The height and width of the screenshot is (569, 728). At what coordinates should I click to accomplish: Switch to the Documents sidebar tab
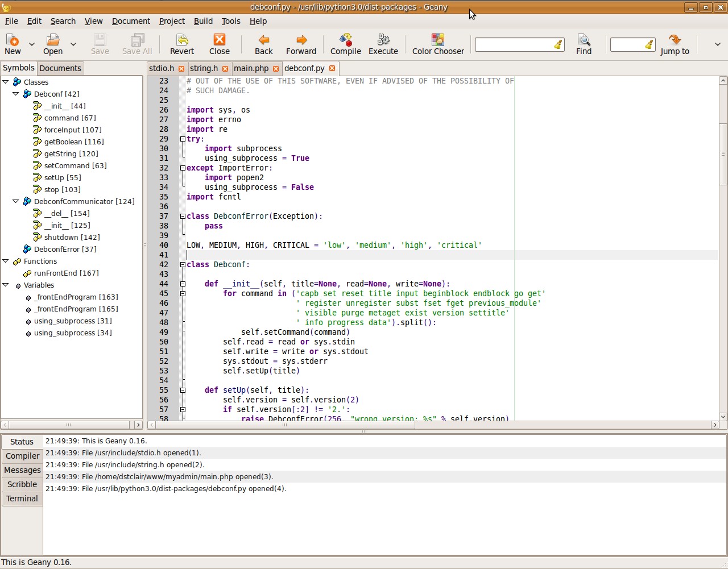click(60, 68)
